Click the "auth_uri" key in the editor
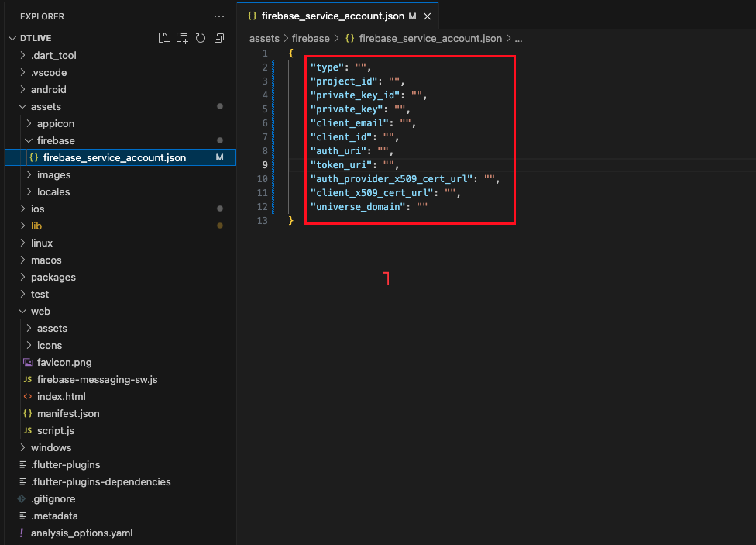 [x=338, y=151]
